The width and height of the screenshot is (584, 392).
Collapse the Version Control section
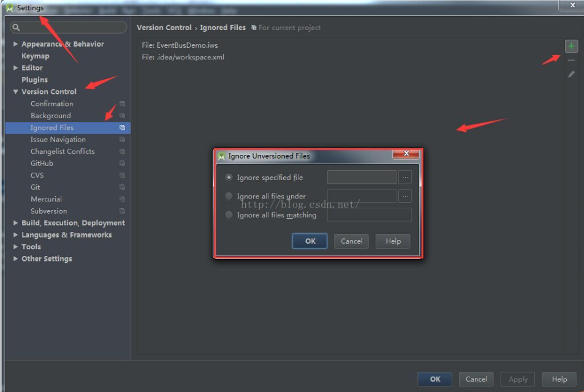15,92
